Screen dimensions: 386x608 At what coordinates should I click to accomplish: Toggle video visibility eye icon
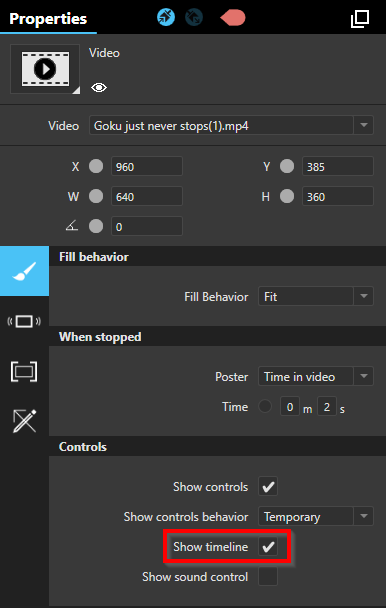tap(99, 88)
